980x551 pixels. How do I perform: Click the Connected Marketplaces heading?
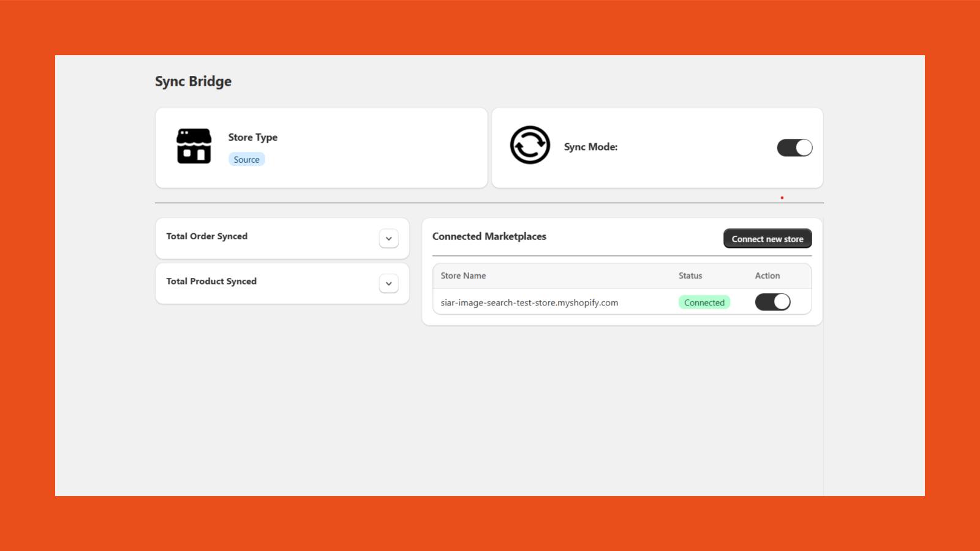(489, 236)
